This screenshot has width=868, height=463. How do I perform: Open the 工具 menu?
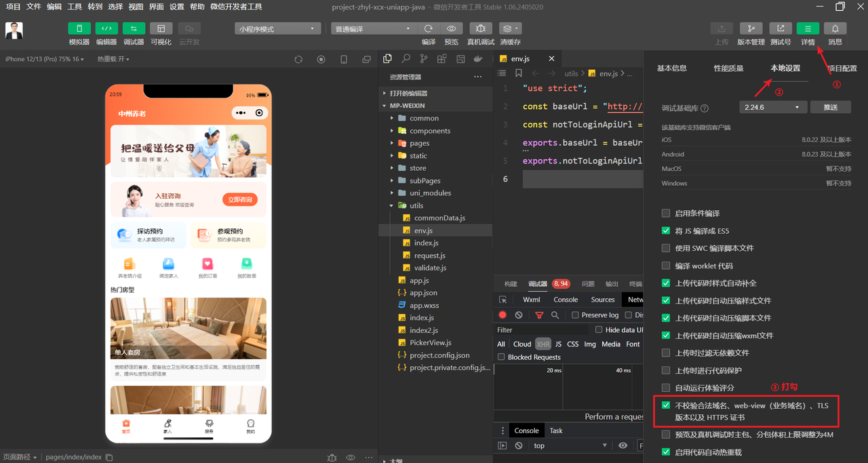click(x=75, y=7)
